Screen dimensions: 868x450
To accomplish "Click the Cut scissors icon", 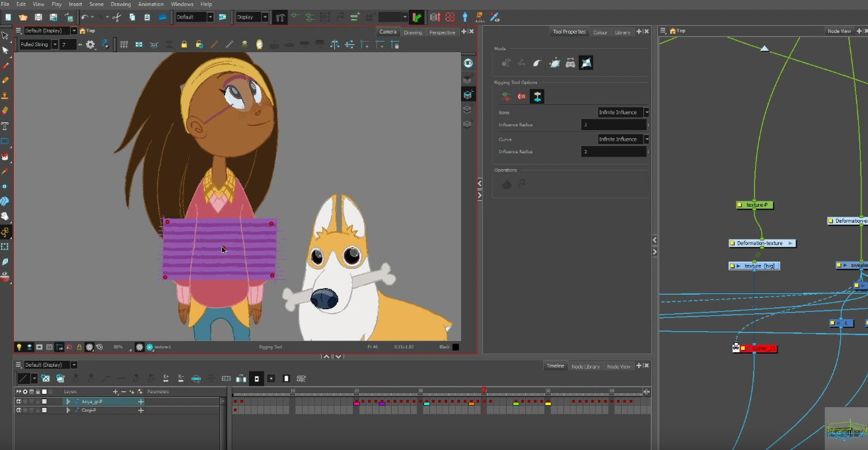I will (117, 17).
